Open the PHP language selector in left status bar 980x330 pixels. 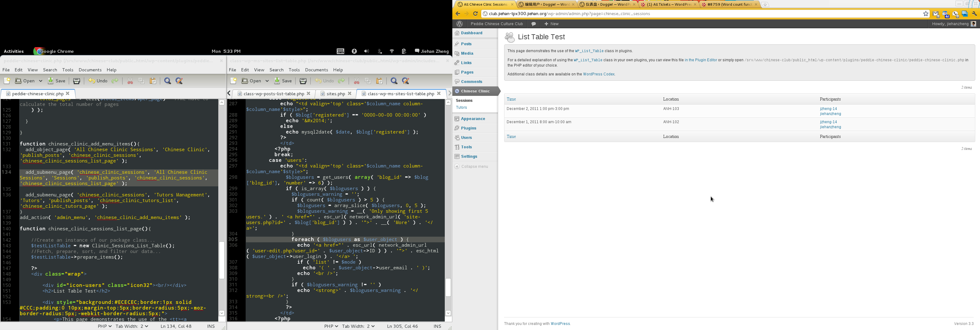pyautogui.click(x=104, y=326)
